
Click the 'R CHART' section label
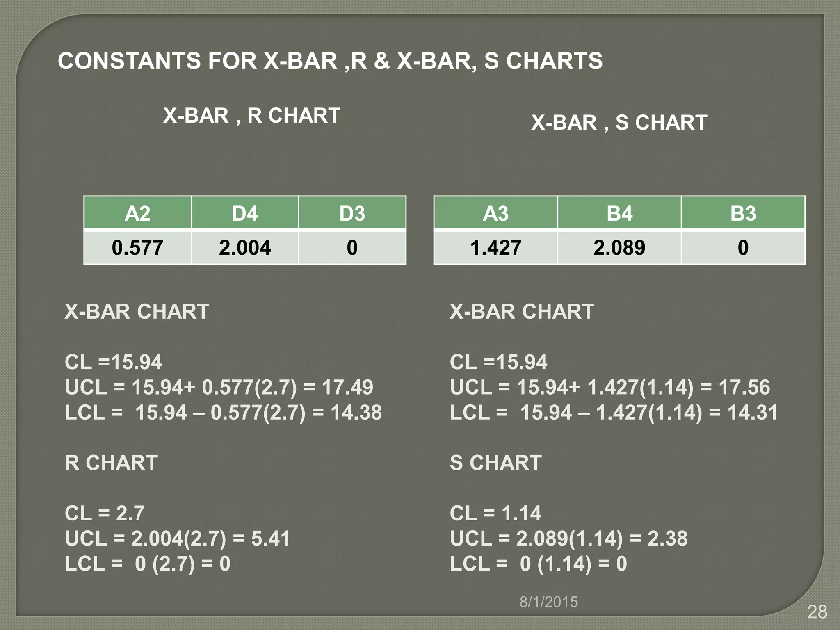(x=111, y=463)
